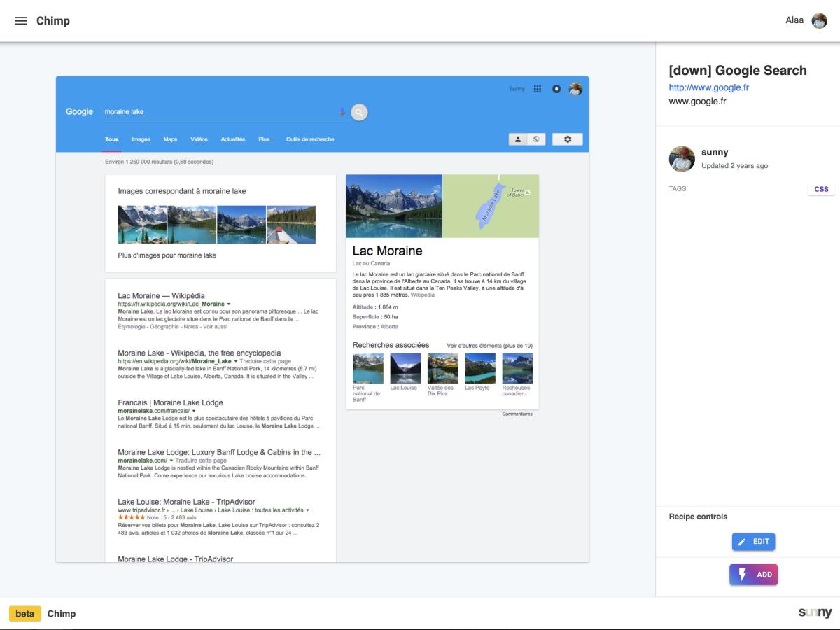Switch to the Maps tab in preview

[170, 139]
